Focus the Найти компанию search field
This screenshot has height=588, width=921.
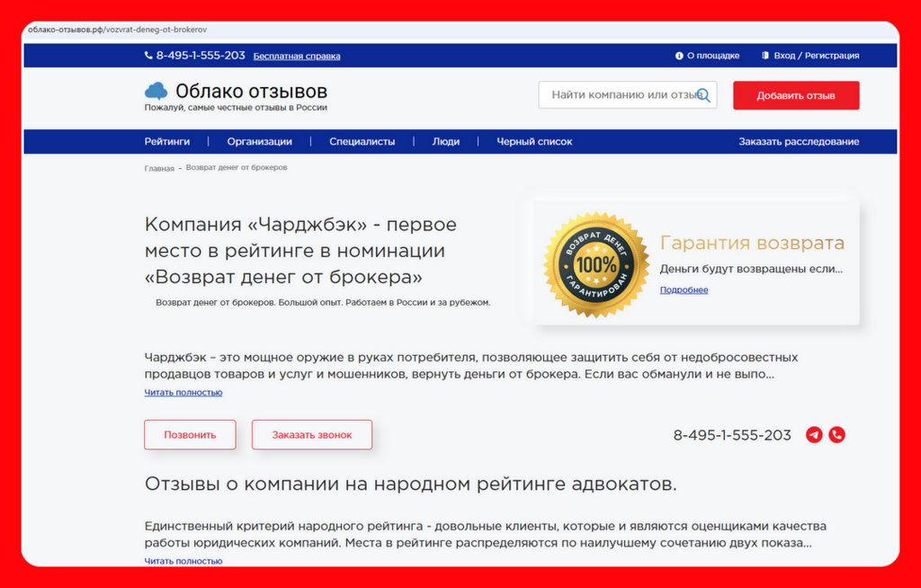[x=621, y=95]
